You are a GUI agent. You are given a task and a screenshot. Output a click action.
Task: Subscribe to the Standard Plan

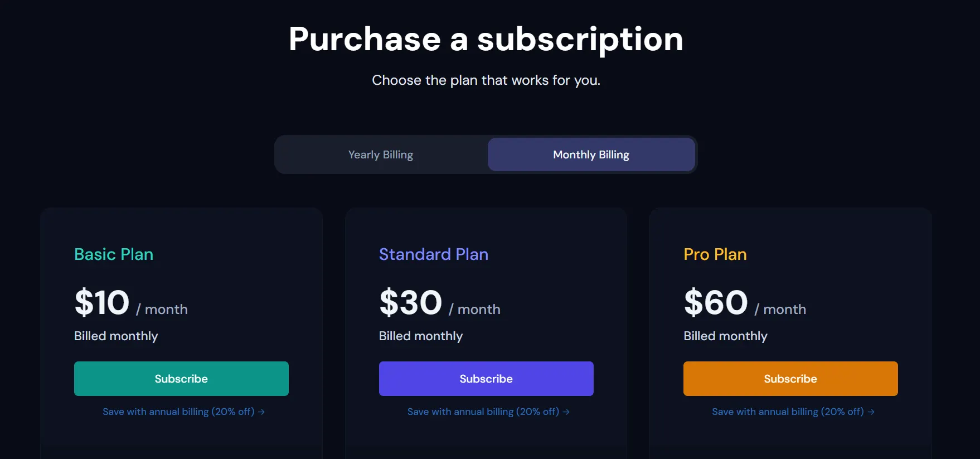[x=486, y=379]
